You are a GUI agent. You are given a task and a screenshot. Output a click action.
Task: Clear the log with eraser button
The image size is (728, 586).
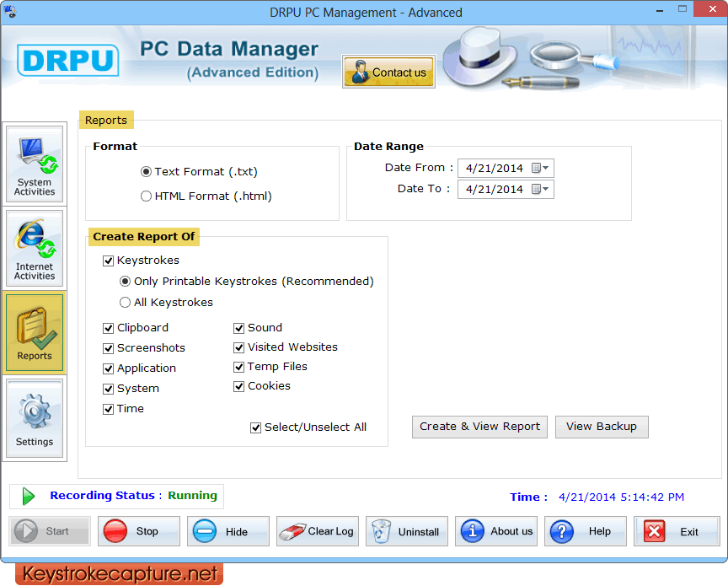(x=318, y=530)
